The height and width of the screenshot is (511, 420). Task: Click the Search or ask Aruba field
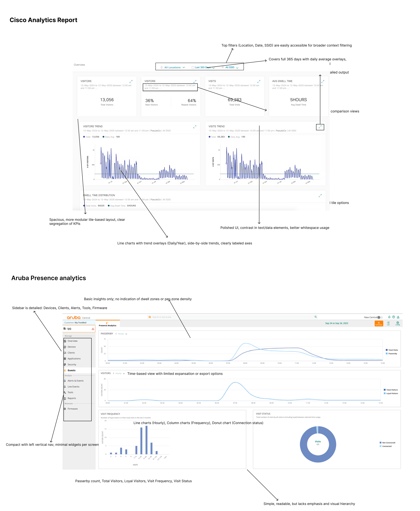162,317
